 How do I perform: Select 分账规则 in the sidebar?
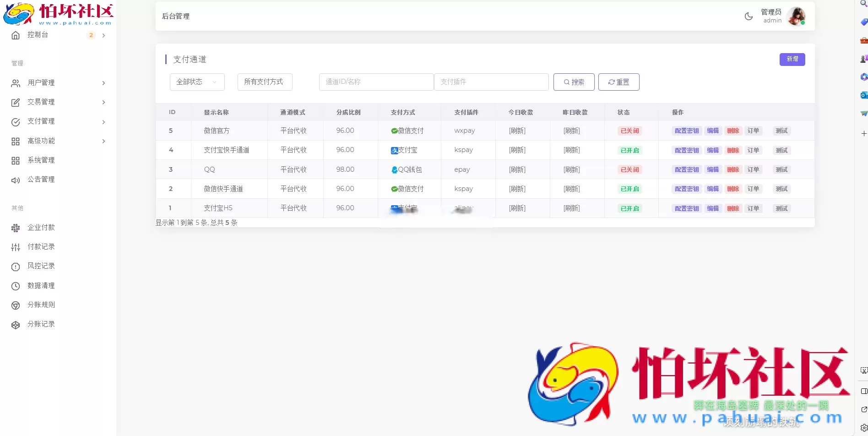41,305
